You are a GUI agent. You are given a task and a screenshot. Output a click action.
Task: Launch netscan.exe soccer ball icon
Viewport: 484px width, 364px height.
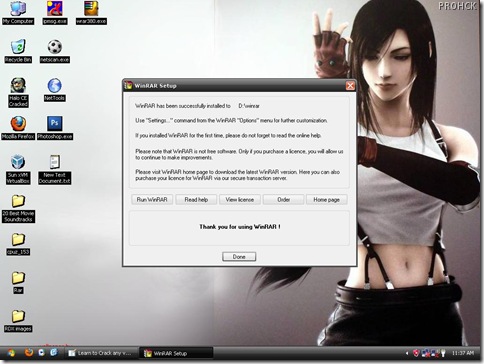pyautogui.click(x=55, y=51)
